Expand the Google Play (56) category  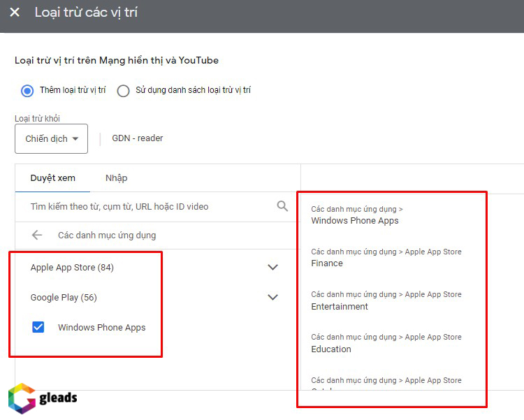pos(272,297)
